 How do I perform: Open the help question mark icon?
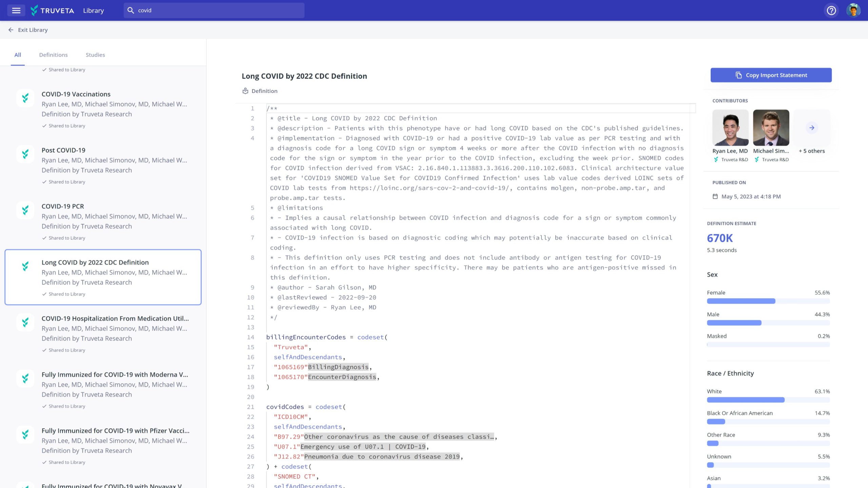pos(831,11)
